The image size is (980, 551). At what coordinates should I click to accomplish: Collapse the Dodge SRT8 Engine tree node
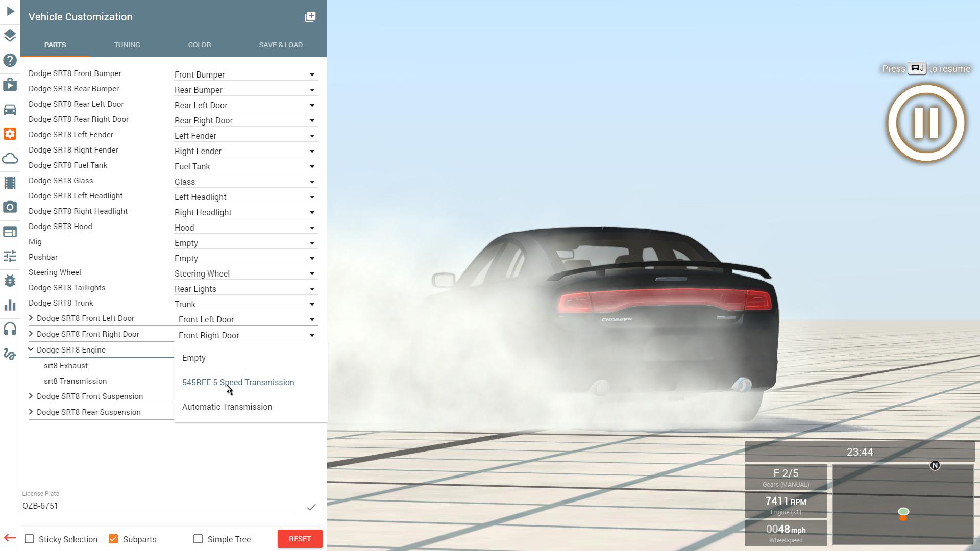31,349
